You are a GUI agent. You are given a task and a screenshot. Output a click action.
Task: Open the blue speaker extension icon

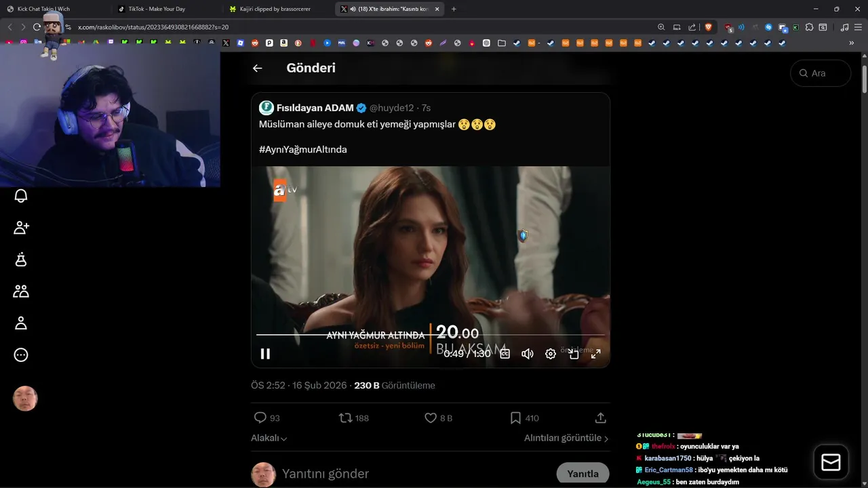(741, 27)
